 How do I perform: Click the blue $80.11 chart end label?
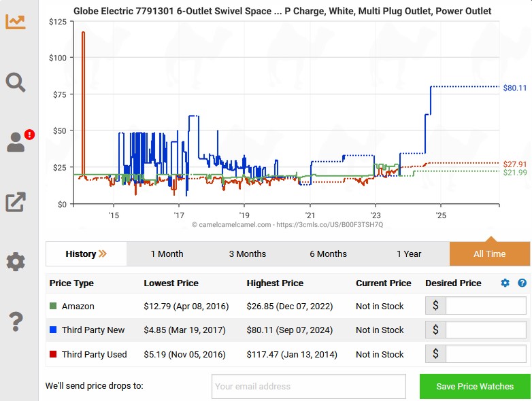pyautogui.click(x=515, y=88)
